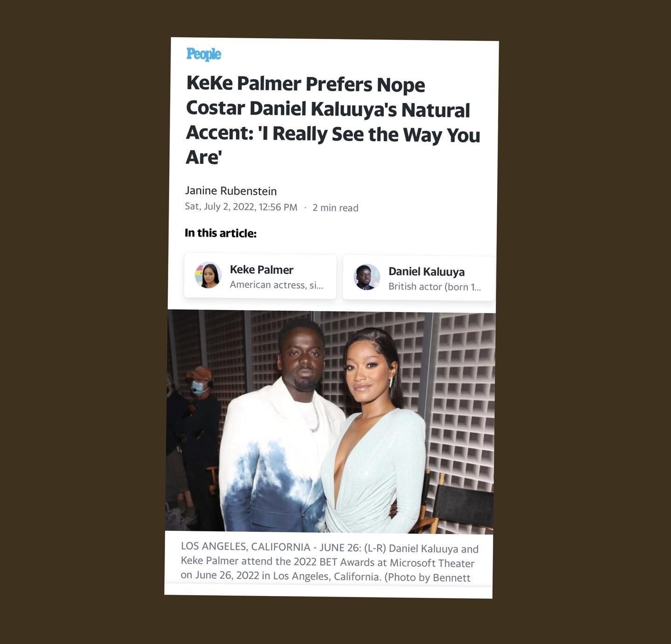671x644 pixels.
Task: Click the 'American actress, si...' description
Action: (x=276, y=285)
